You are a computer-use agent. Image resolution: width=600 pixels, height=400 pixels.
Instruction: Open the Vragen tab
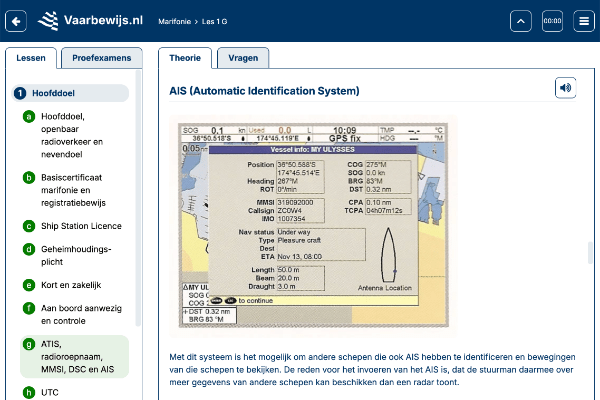pyautogui.click(x=243, y=58)
